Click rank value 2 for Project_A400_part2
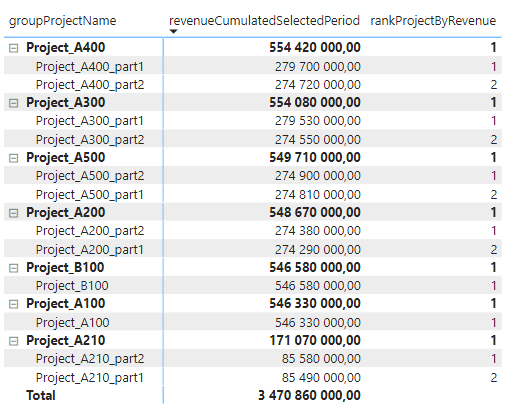This screenshot has height=411, width=517. click(494, 85)
